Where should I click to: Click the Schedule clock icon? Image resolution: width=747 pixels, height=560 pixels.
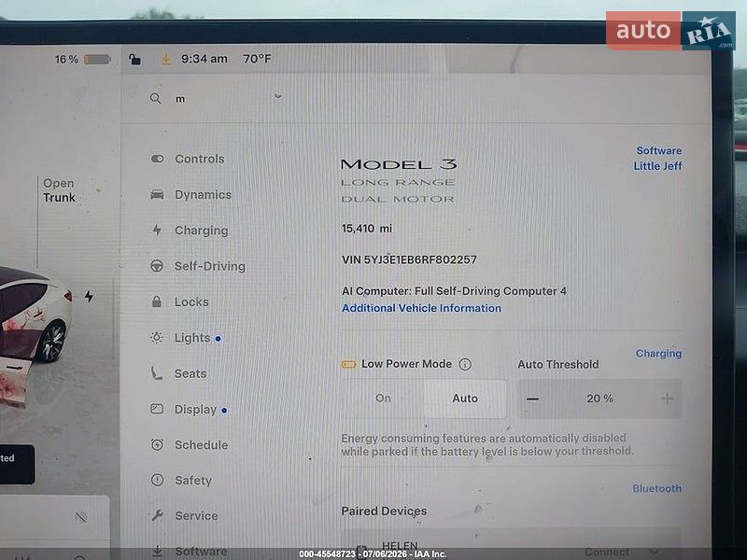point(157,444)
